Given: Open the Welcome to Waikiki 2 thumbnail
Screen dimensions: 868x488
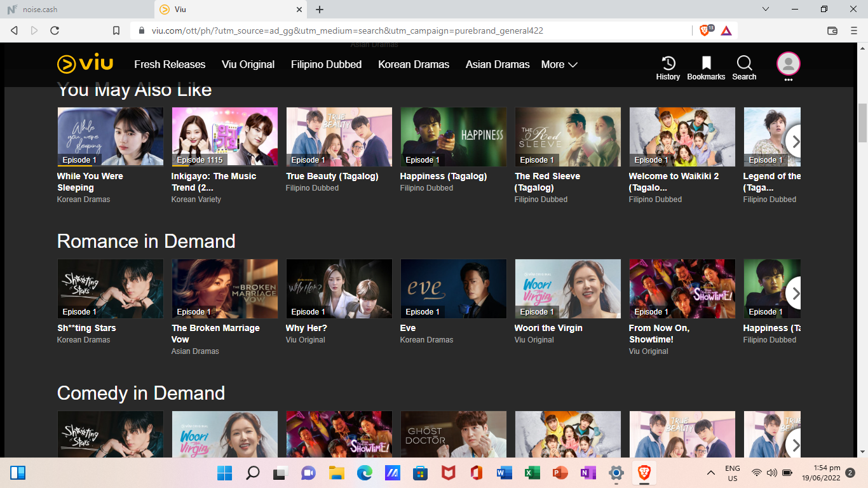Looking at the screenshot, I should pyautogui.click(x=682, y=137).
